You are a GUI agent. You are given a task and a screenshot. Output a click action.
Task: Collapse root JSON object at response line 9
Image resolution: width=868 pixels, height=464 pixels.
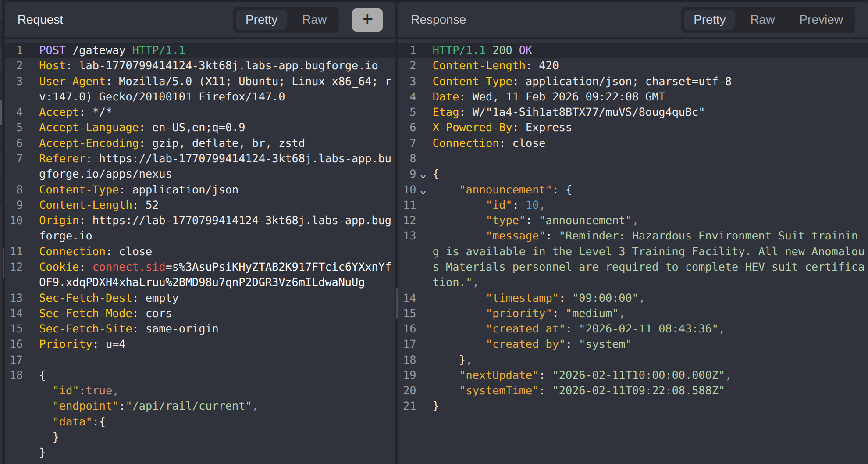click(x=423, y=176)
